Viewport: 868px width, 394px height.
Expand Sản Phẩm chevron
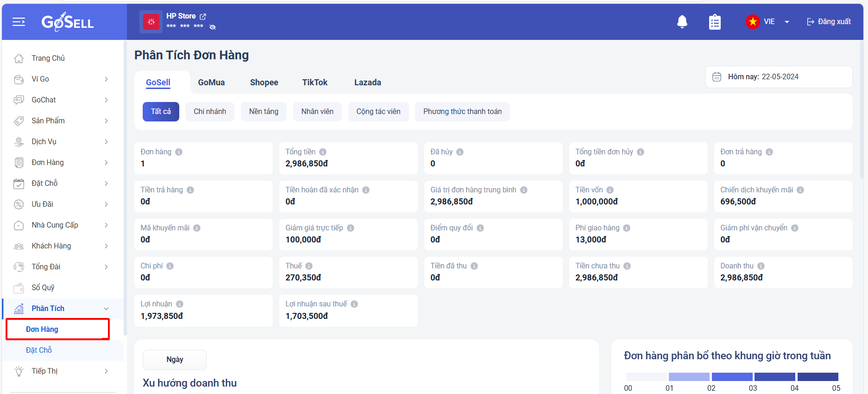106,121
